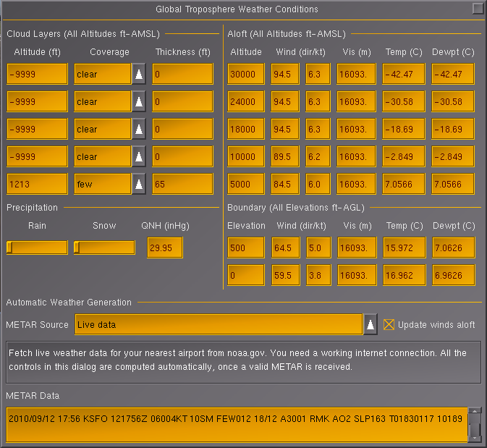Click boundary dewpoint field 7.0626
This screenshot has height=448, width=487.
pos(454,248)
